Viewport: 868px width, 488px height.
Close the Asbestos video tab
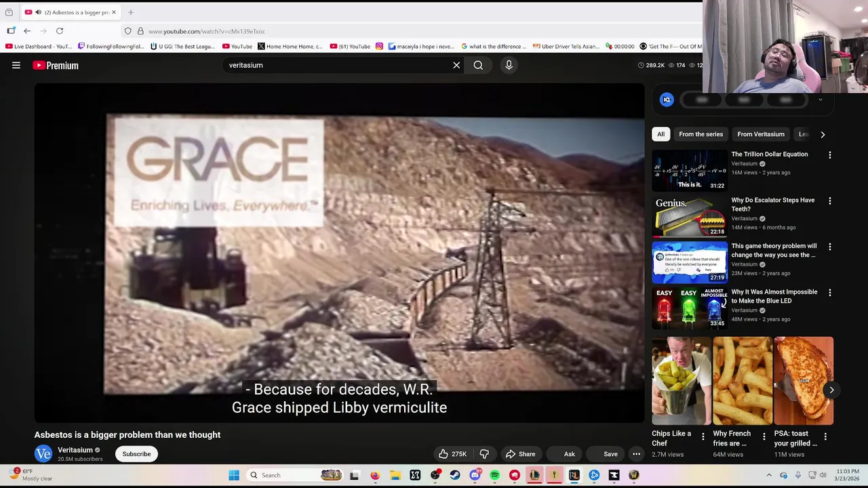114,12
